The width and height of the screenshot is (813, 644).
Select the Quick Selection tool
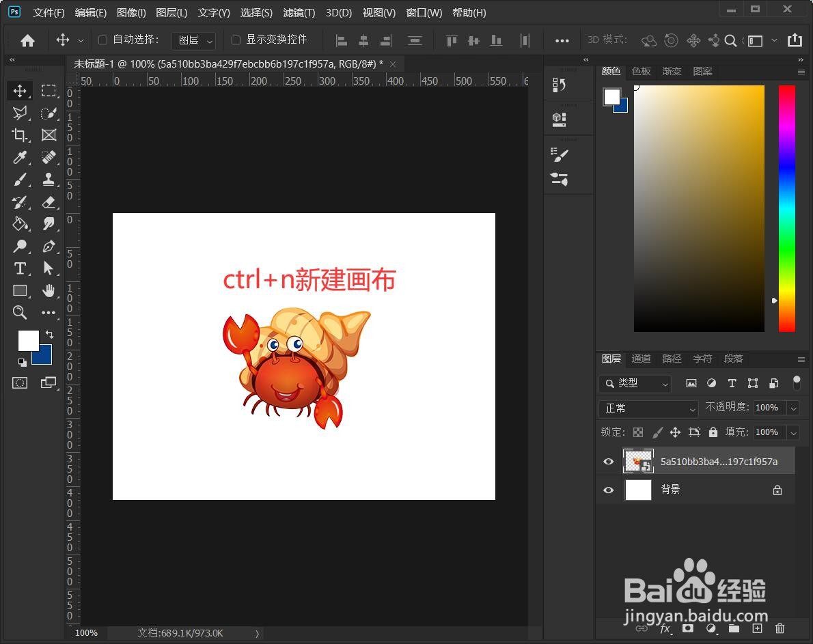49,113
